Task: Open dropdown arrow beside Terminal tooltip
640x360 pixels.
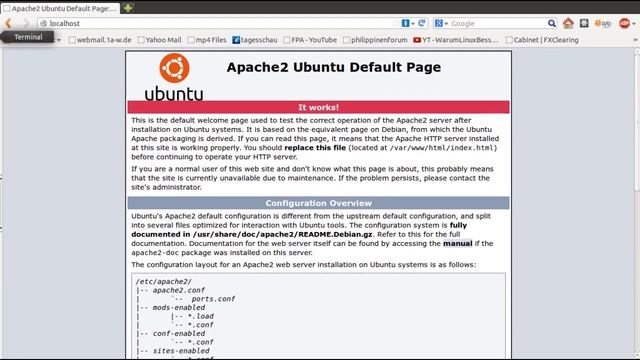Action: coord(59,40)
